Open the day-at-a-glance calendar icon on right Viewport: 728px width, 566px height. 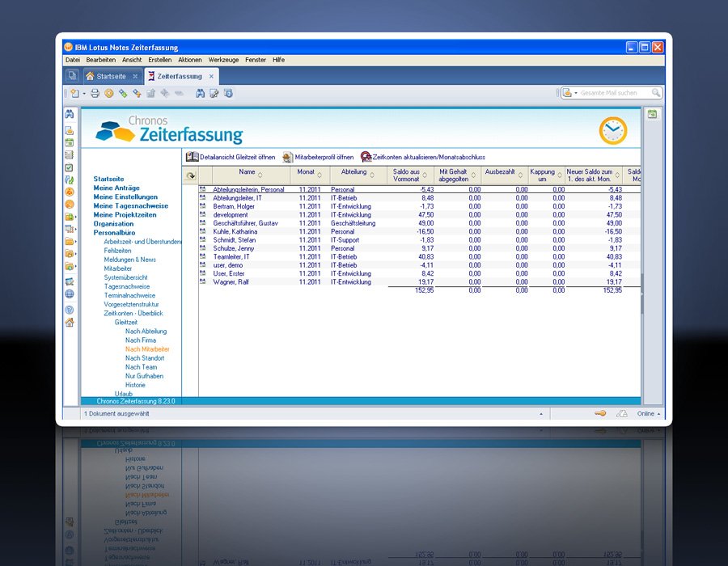pyautogui.click(x=652, y=115)
